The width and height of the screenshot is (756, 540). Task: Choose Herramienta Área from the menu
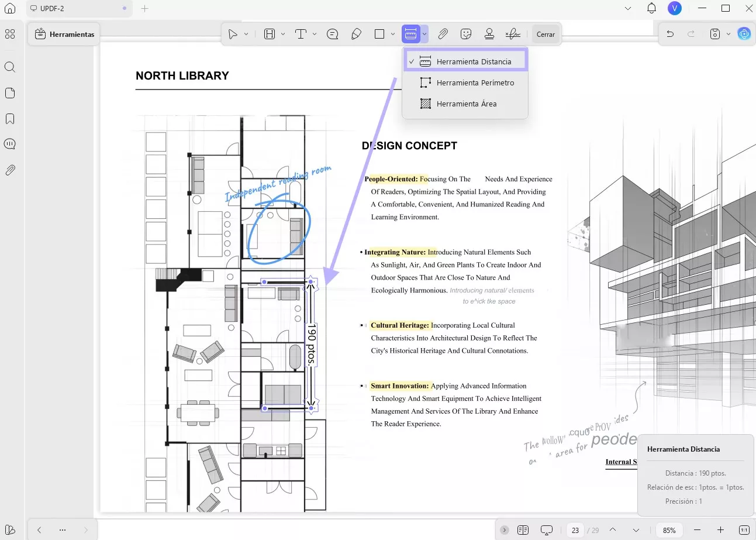465,104
